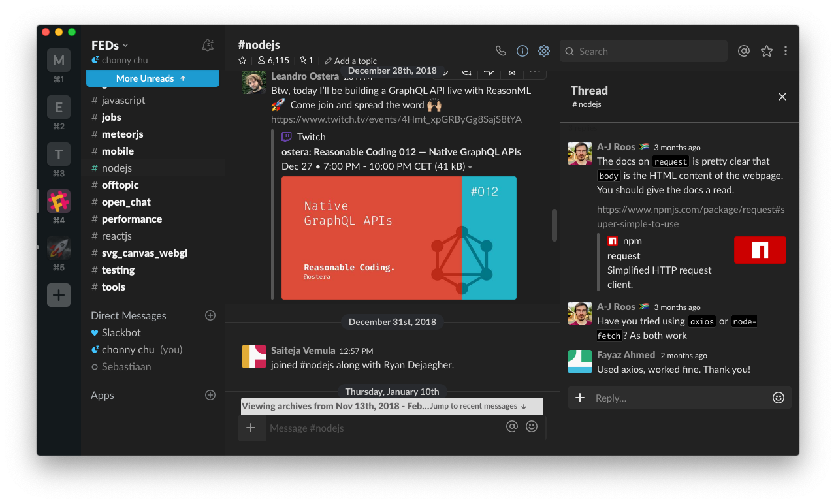The width and height of the screenshot is (836, 504).
Task: Browse apps with the Apps plus
Action: [x=210, y=395]
